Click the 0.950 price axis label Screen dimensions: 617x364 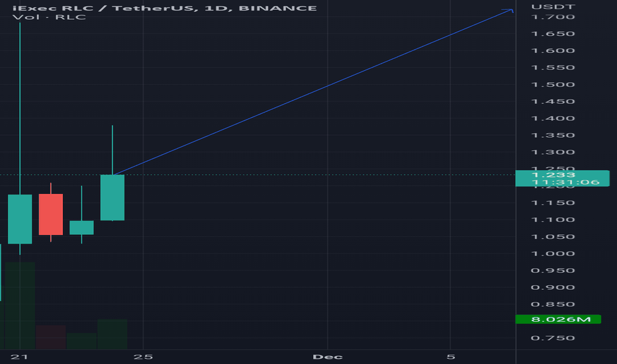pos(553,271)
